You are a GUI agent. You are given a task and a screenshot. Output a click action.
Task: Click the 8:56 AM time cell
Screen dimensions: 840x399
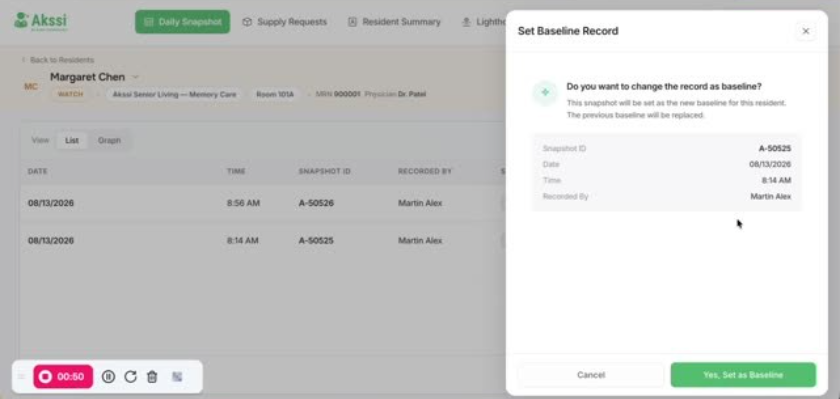click(x=243, y=203)
